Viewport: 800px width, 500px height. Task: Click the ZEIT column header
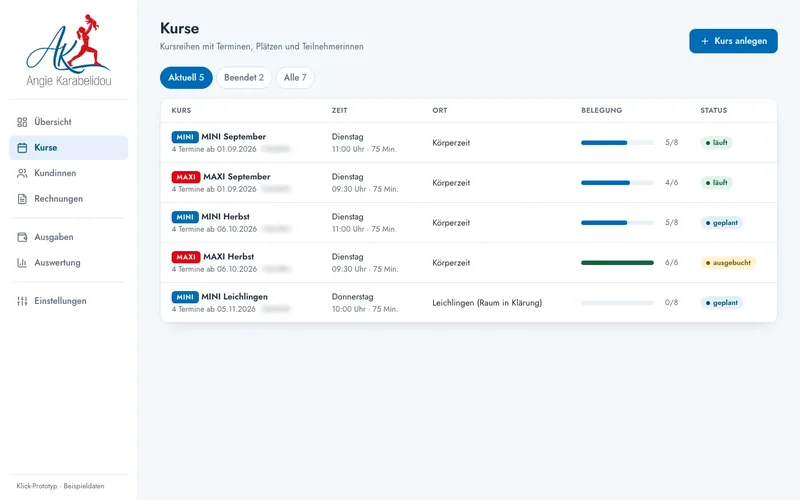(x=339, y=110)
